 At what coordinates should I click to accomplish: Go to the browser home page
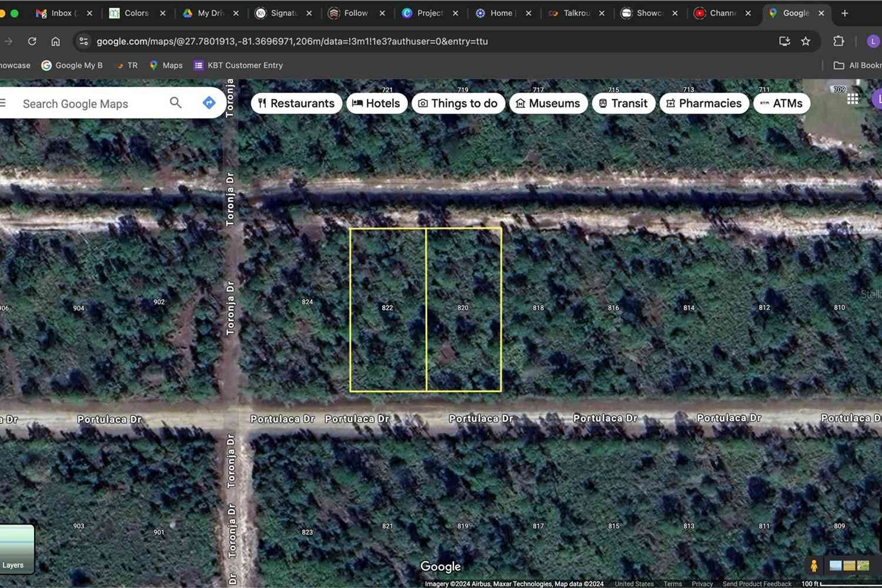pyautogui.click(x=55, y=41)
